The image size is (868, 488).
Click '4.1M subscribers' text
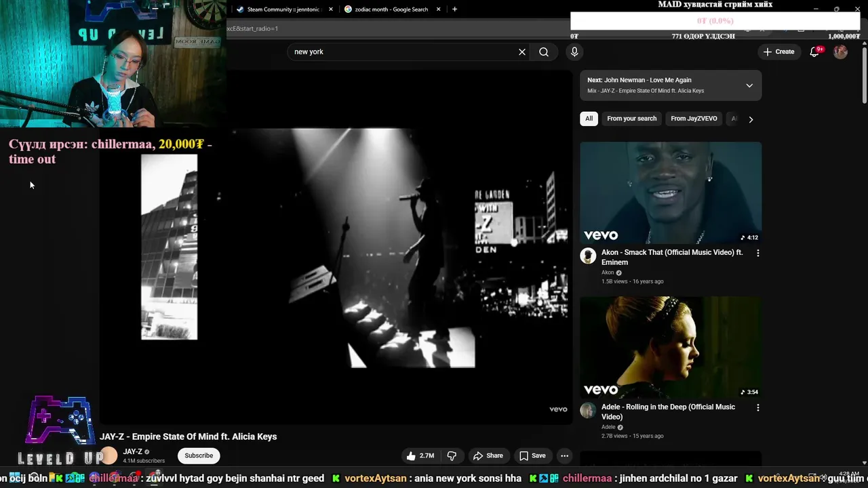pyautogui.click(x=144, y=461)
